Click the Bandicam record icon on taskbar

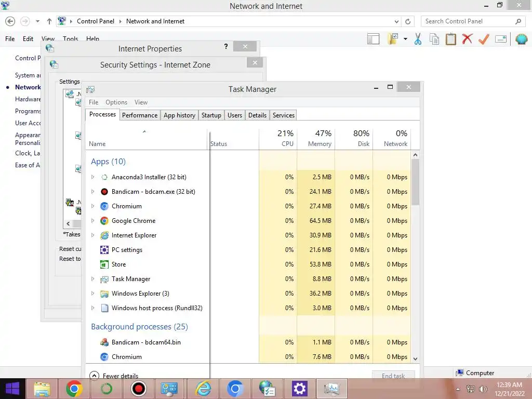138,389
